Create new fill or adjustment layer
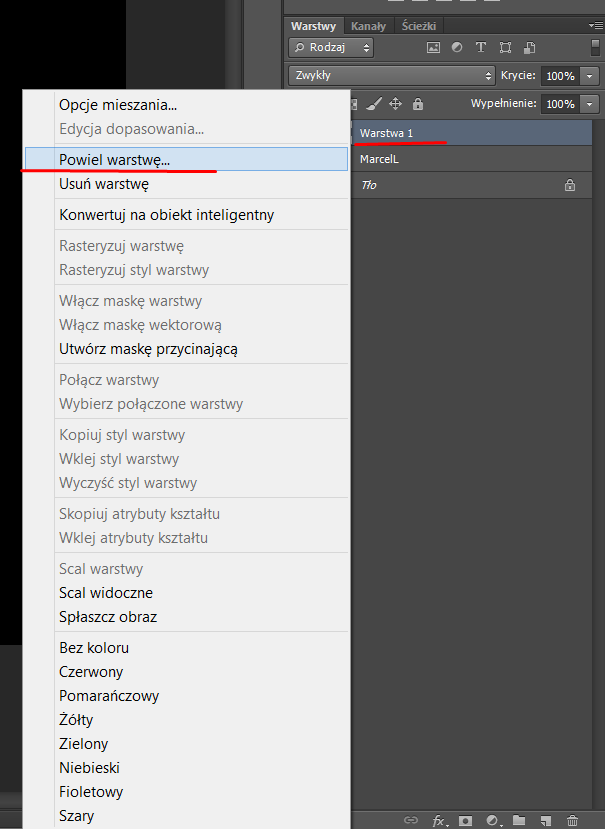The width and height of the screenshot is (605, 829). coord(493,821)
